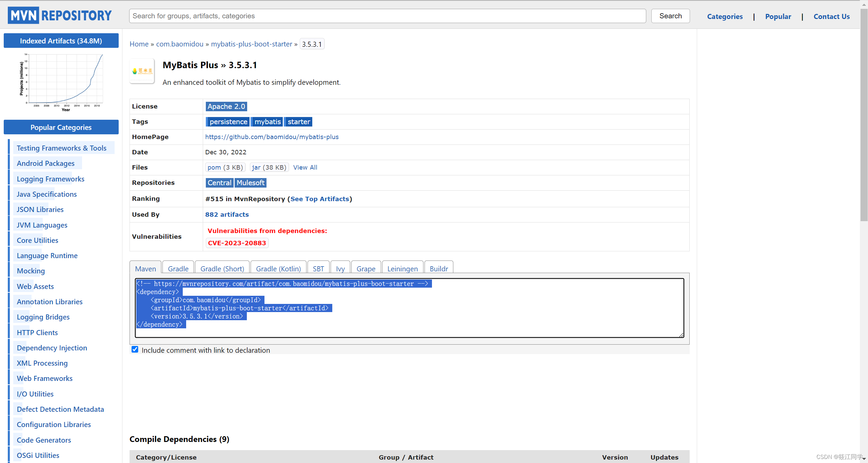Click the Apache 2.0 license badge
The height and width of the screenshot is (463, 868).
point(226,107)
